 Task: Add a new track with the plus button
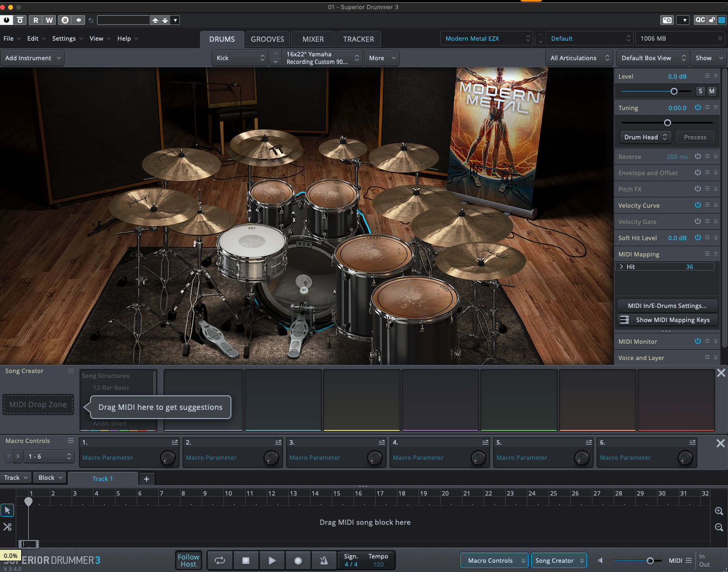coord(146,479)
